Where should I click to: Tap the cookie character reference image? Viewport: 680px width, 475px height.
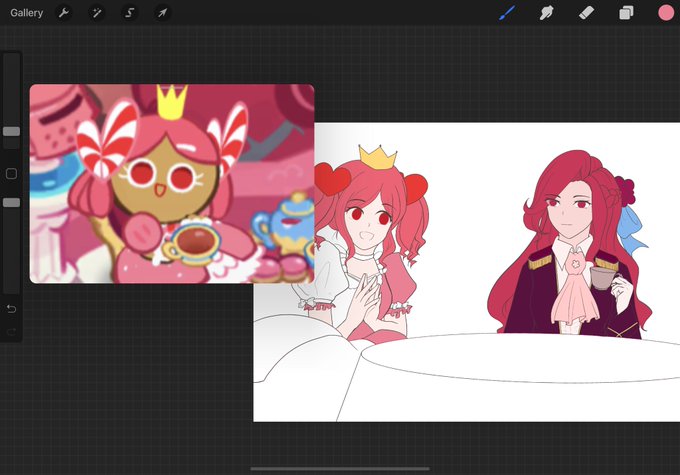point(172,184)
